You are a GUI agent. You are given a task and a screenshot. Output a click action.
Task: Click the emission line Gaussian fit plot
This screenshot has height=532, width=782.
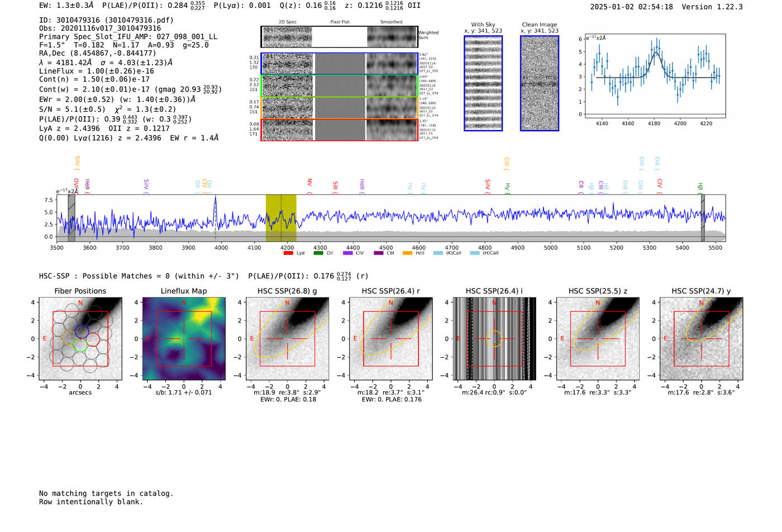click(x=655, y=76)
